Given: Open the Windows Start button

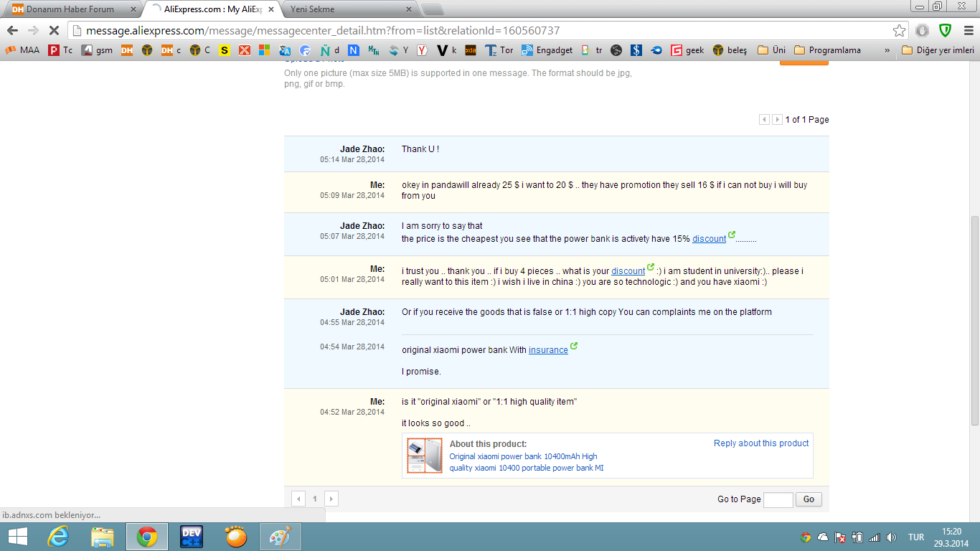Looking at the screenshot, I should pos(17,537).
